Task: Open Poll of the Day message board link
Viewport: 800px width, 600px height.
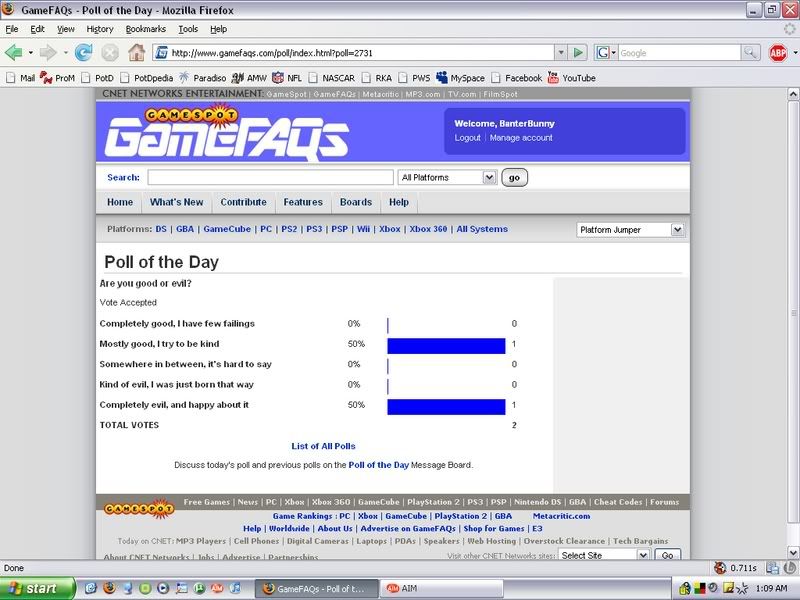Action: pos(379,465)
